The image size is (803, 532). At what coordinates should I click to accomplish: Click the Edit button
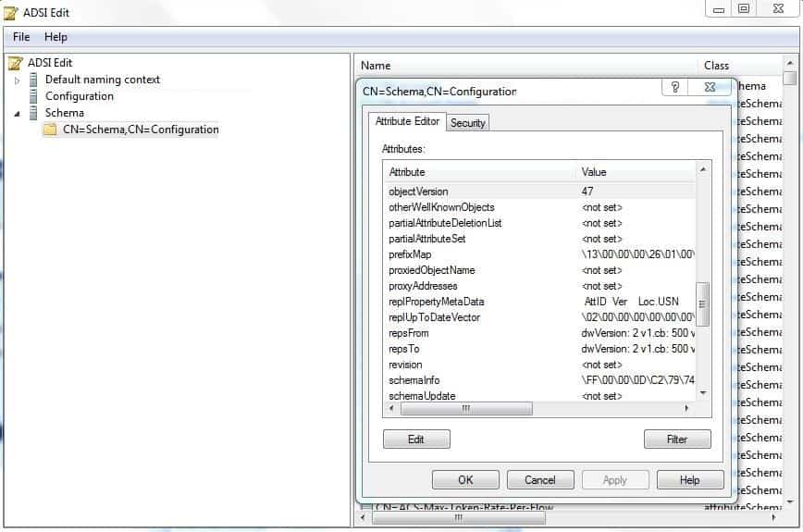point(416,439)
